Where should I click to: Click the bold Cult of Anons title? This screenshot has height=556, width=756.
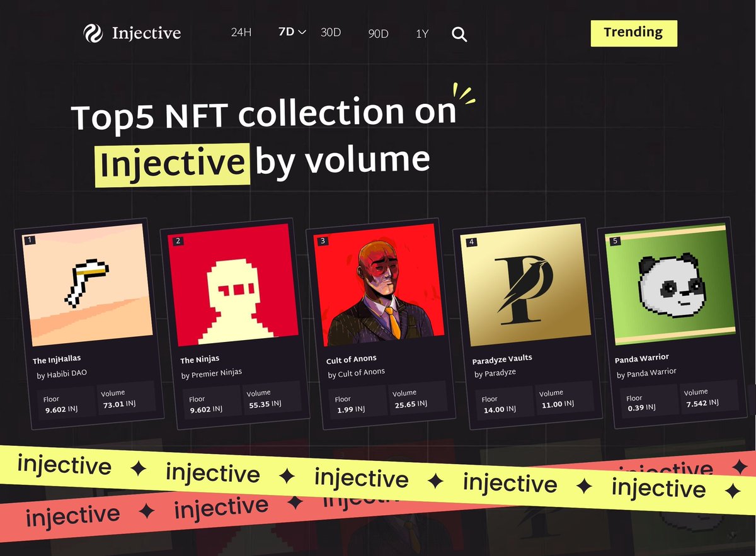click(x=352, y=359)
